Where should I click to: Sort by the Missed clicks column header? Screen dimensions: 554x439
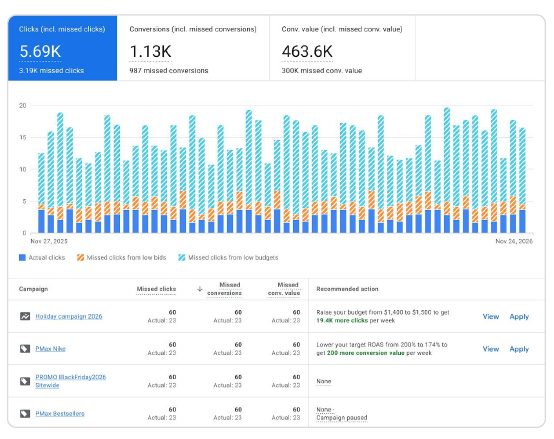pos(156,289)
